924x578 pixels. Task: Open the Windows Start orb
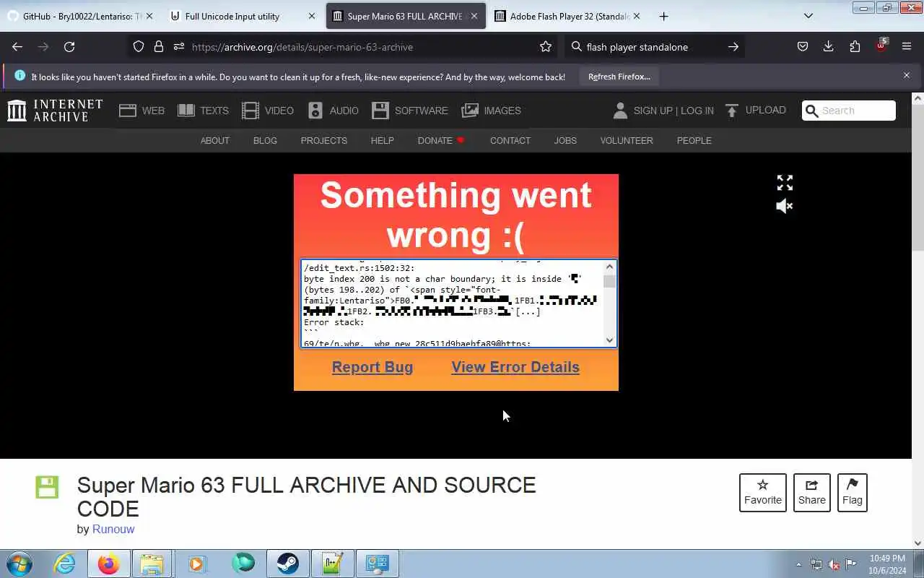click(19, 564)
